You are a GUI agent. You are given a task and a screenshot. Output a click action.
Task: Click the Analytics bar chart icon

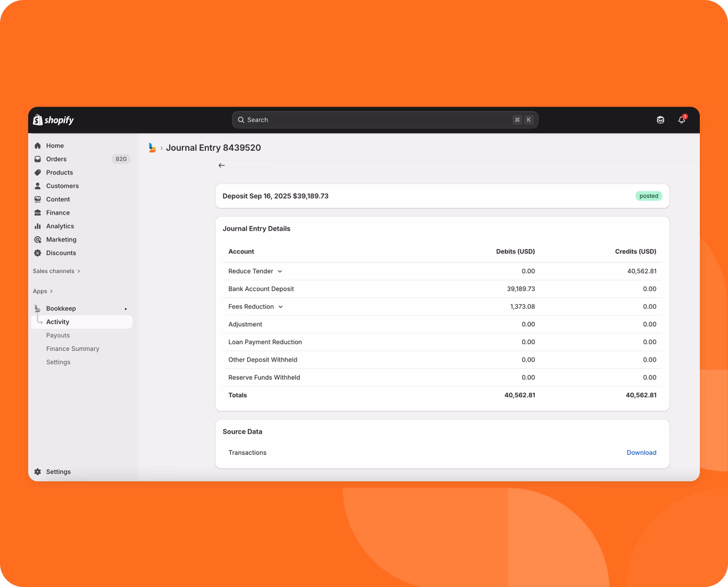click(38, 226)
